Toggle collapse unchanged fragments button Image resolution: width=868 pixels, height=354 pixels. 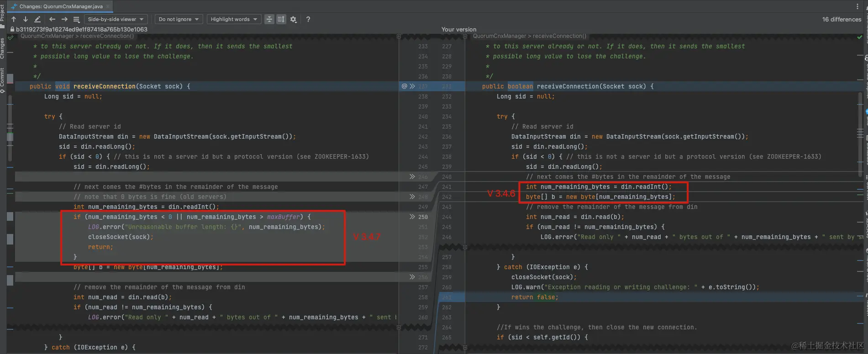[269, 19]
